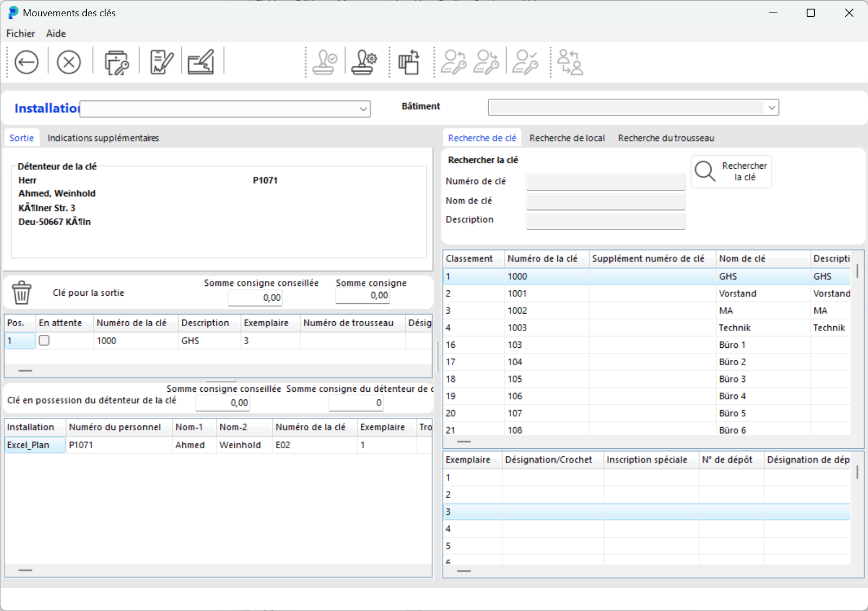
Task: Click the transfer columns swap icon
Action: click(409, 62)
